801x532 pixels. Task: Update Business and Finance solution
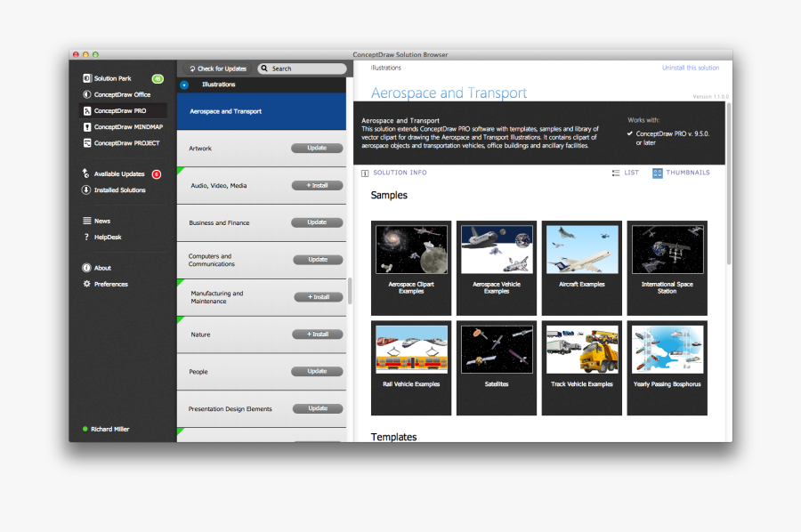click(x=317, y=222)
